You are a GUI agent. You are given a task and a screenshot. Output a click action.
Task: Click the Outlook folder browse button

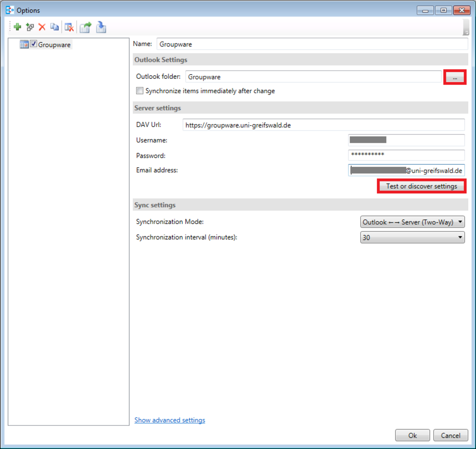(x=455, y=77)
